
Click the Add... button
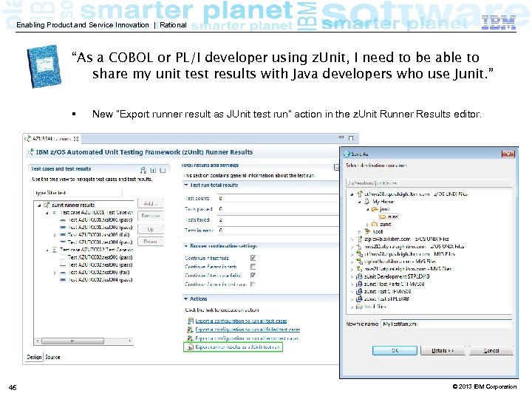click(x=150, y=203)
